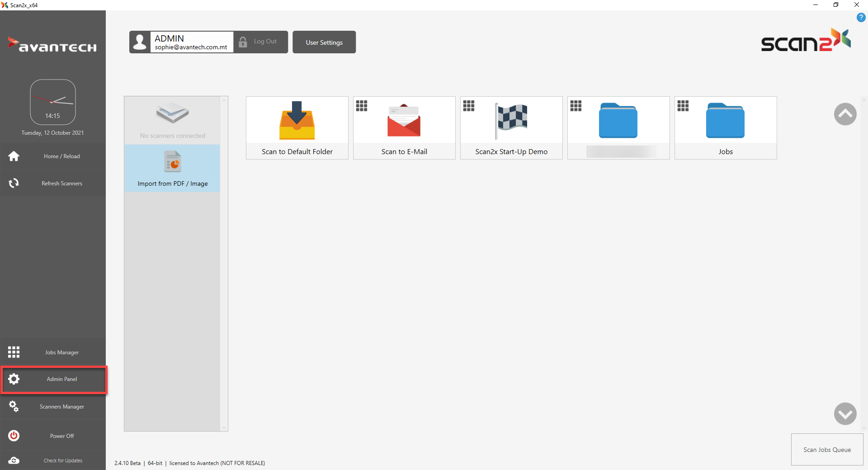Open User Settings

[324, 42]
